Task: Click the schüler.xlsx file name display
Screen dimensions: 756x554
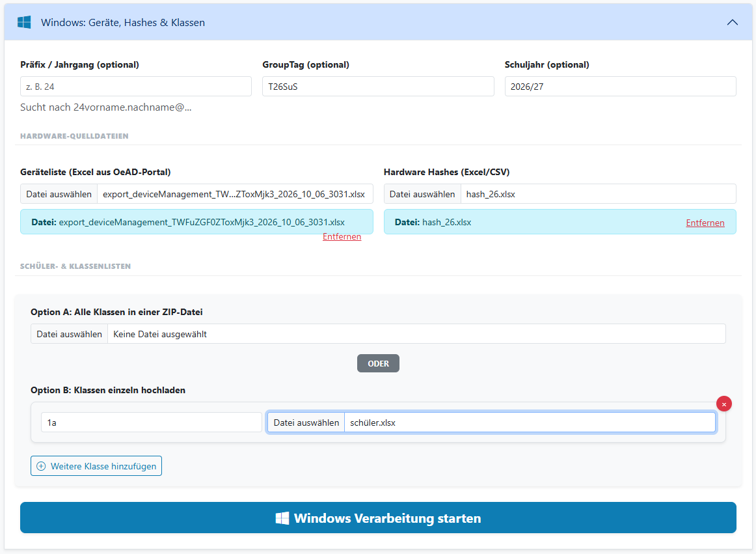Action: (x=373, y=422)
